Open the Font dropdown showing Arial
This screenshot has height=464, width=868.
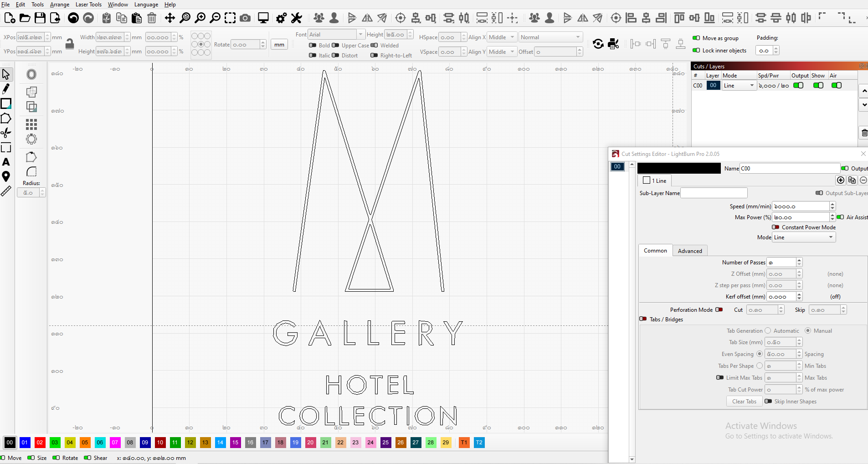point(336,35)
